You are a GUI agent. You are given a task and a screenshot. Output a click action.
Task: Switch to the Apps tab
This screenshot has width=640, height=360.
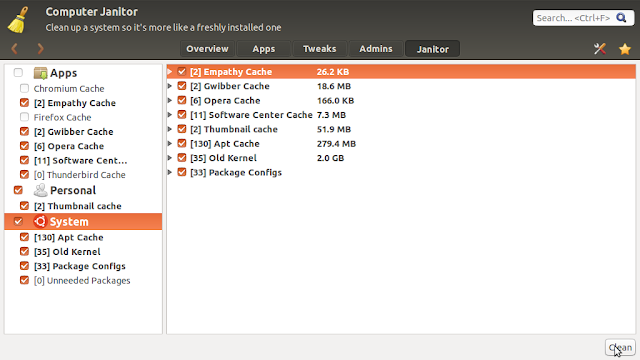[x=264, y=49]
